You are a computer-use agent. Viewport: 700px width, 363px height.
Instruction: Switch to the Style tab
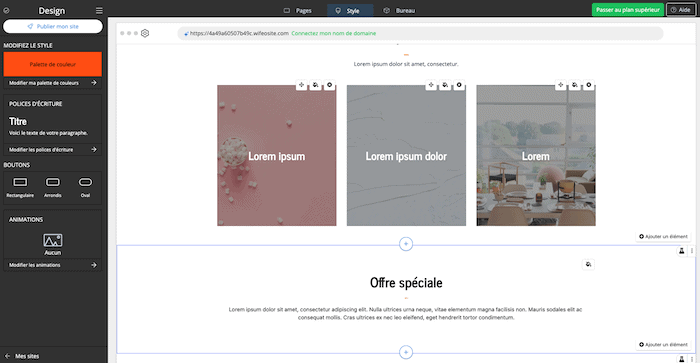pyautogui.click(x=350, y=10)
